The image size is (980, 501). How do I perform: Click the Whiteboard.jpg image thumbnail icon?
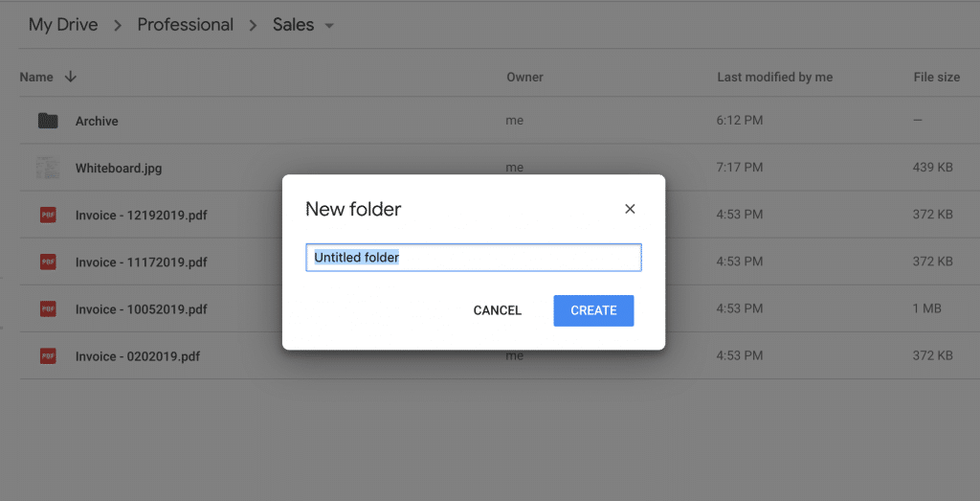point(48,168)
